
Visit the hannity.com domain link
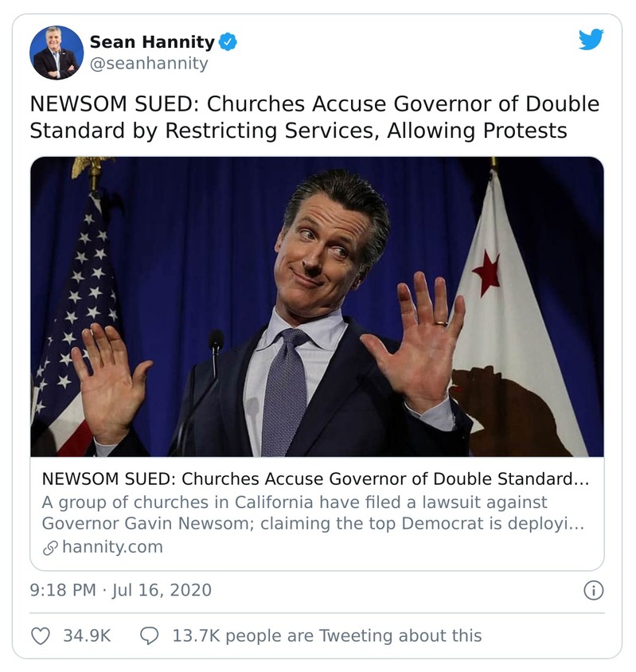click(111, 547)
